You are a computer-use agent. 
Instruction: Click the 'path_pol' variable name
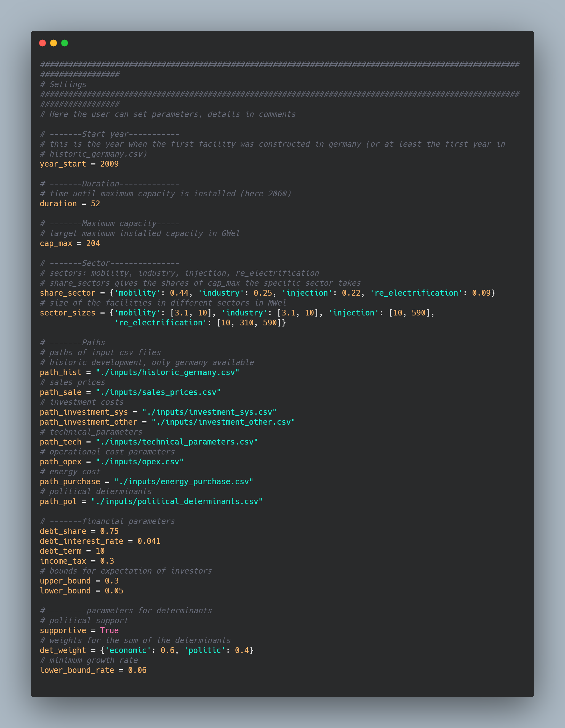click(58, 501)
